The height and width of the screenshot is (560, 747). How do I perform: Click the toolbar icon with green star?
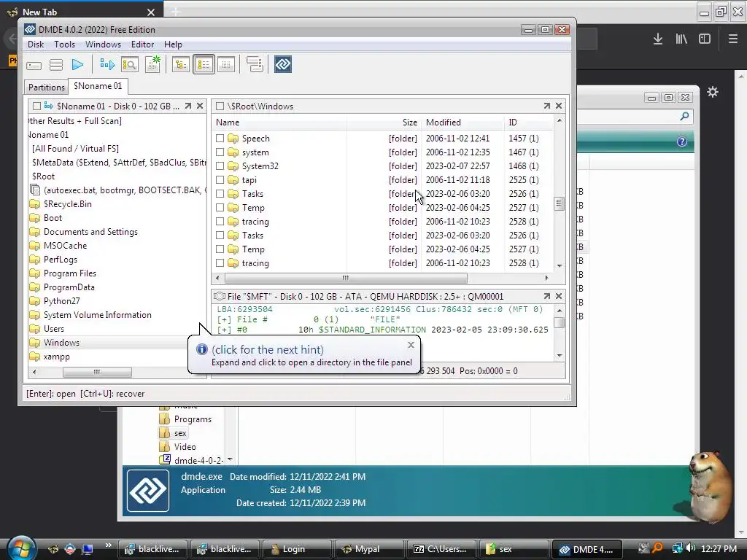pos(153,64)
